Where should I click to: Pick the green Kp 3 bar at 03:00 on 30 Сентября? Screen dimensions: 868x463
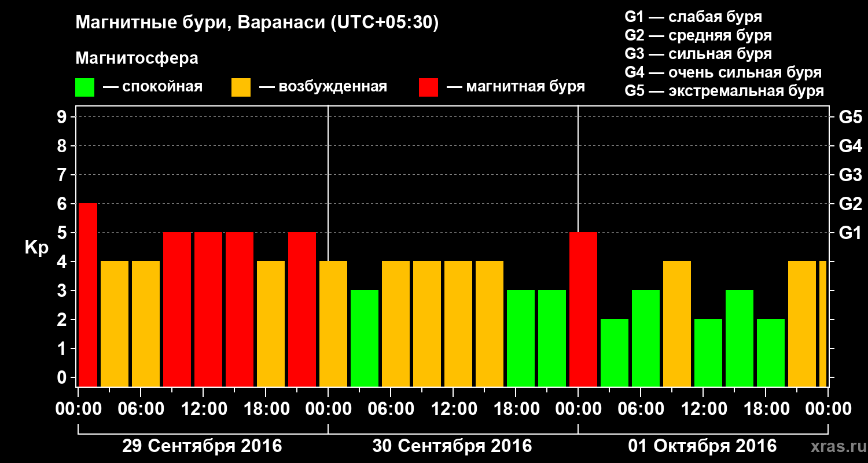point(365,338)
